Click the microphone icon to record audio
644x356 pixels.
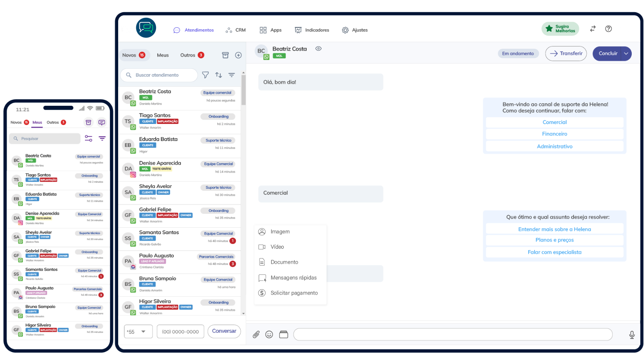point(632,335)
